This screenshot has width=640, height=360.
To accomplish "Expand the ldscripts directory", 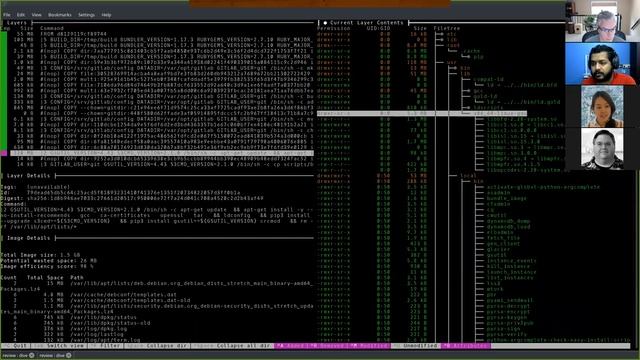I will 488,108.
